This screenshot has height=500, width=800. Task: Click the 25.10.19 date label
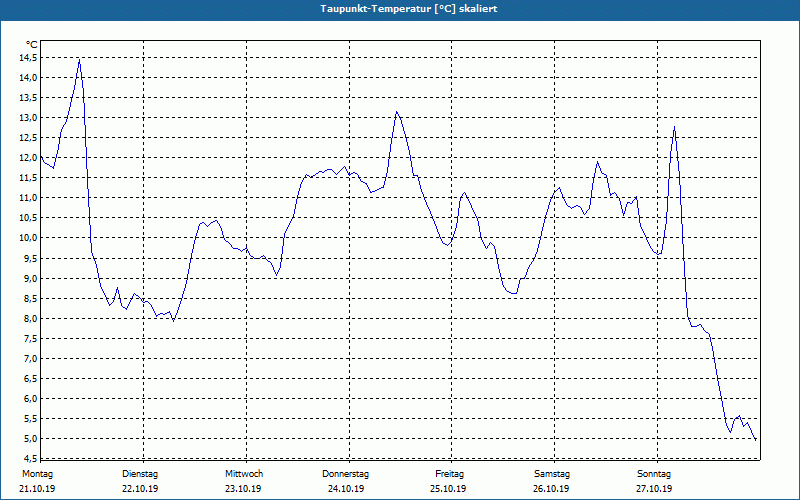pos(448,489)
